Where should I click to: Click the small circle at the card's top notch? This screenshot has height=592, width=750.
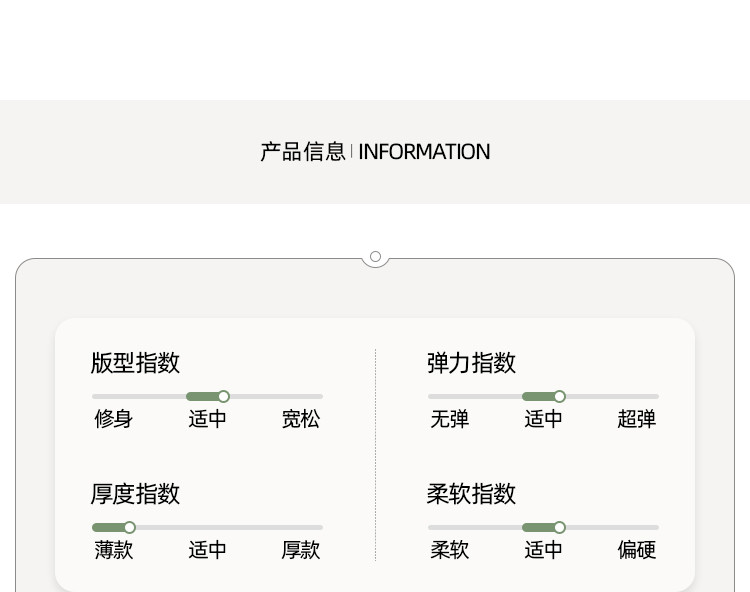pyautogui.click(x=375, y=257)
